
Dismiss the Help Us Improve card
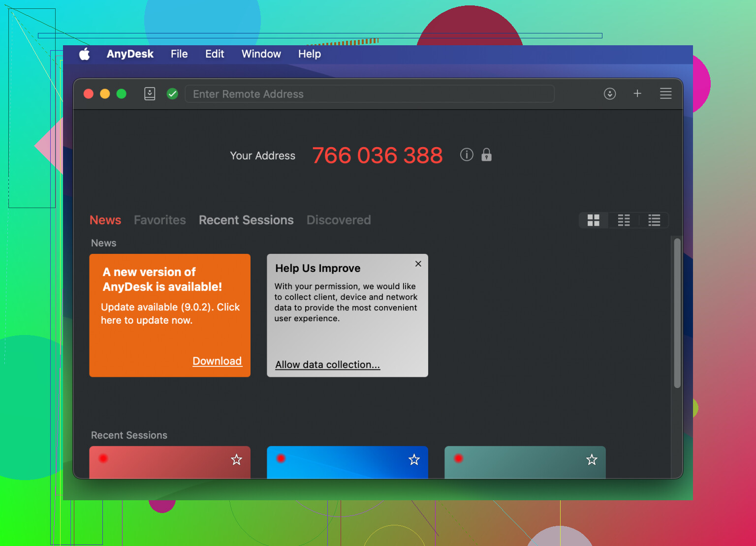[418, 264]
